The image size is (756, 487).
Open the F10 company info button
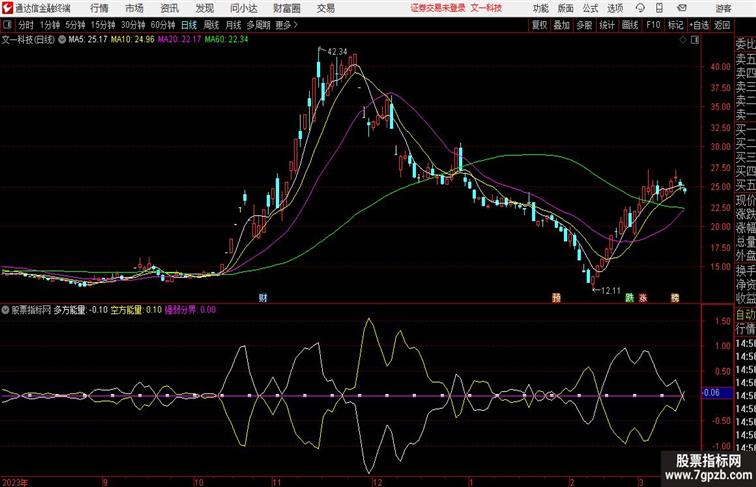pyautogui.click(x=653, y=25)
